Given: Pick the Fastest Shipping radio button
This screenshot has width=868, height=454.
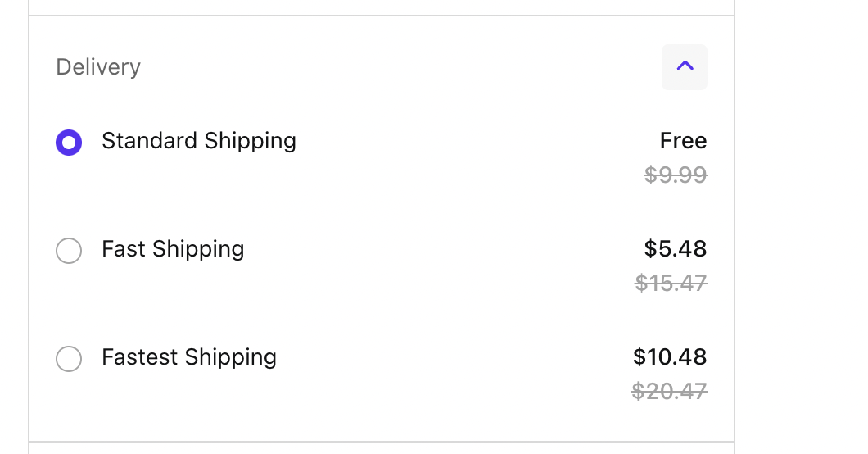Looking at the screenshot, I should point(69,358).
